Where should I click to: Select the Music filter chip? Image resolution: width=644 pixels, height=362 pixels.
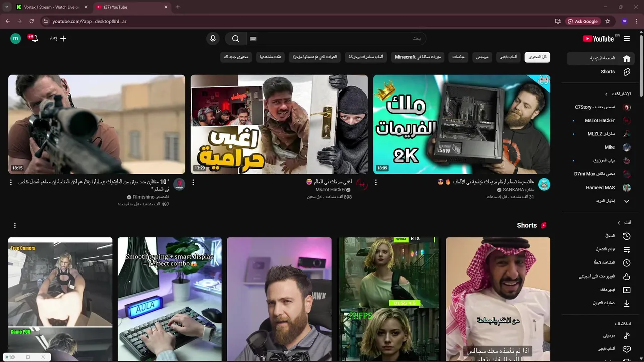(482, 57)
